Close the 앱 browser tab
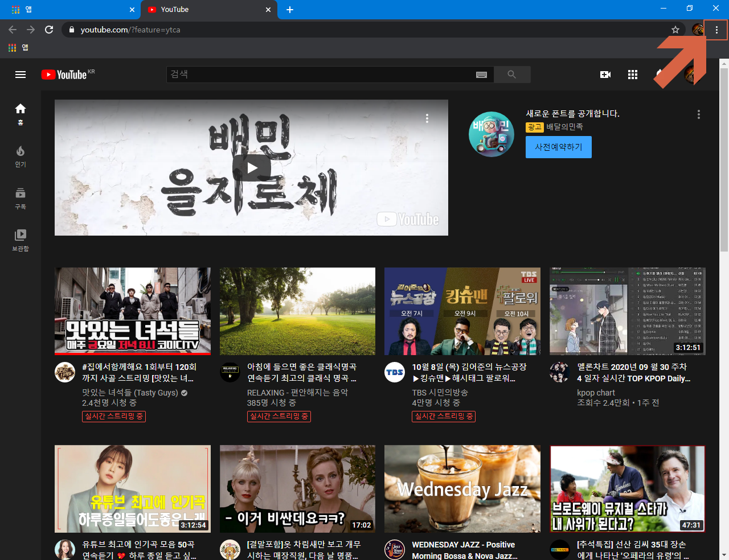The height and width of the screenshot is (560, 729). point(132,10)
